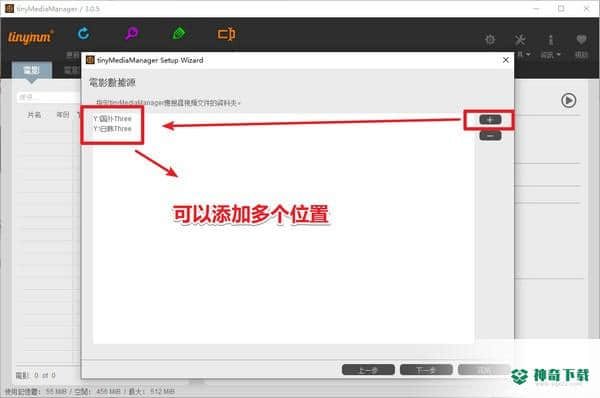Screen dimensions: 600x398
Task: Click the tinymm logo
Action: pyautogui.click(x=31, y=37)
